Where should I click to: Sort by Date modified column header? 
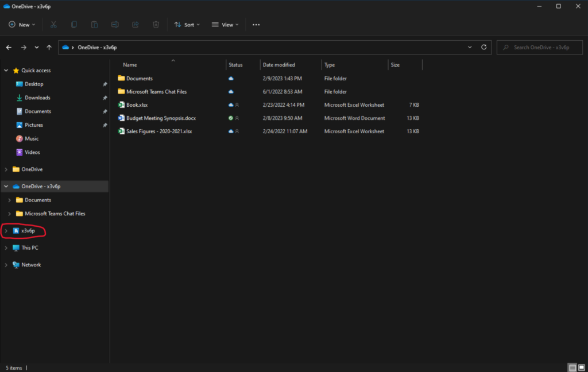tap(278, 65)
